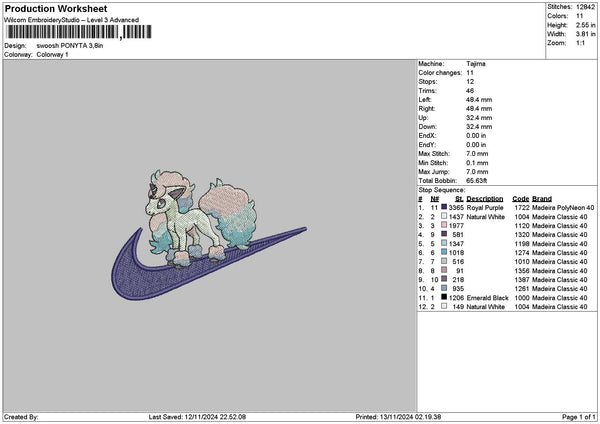Click the stitch count '3365'
The image size is (600, 424).
pos(456,208)
